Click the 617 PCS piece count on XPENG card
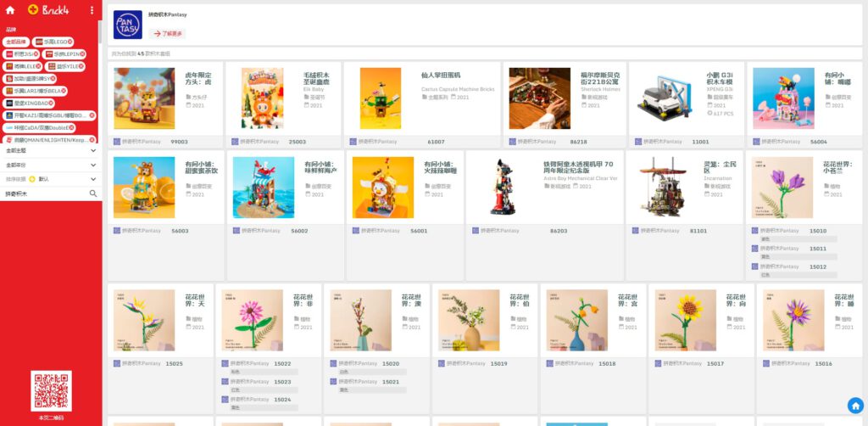The height and width of the screenshot is (426, 868). [x=720, y=113]
